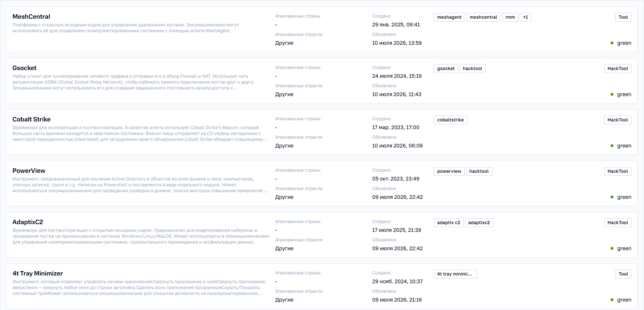Screen dimensions: 644x310
Task: Click the Tool type badge on MeshCentral
Action: 623,17
